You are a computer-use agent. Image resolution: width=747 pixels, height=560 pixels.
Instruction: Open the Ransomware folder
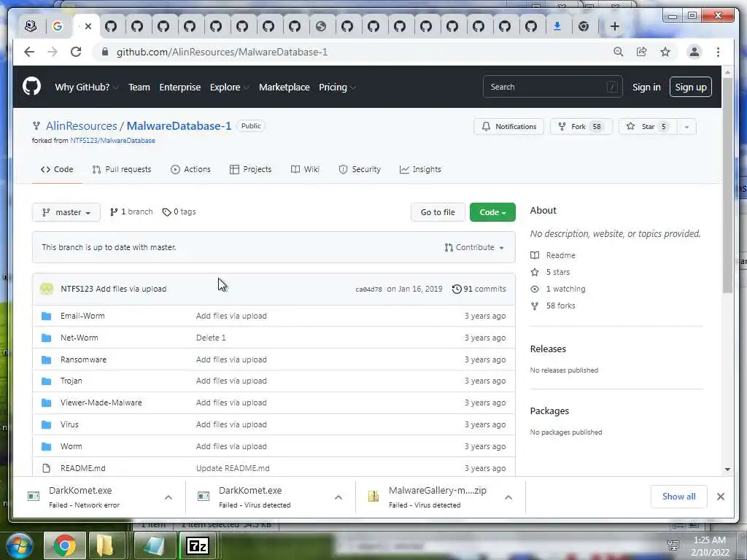click(83, 359)
